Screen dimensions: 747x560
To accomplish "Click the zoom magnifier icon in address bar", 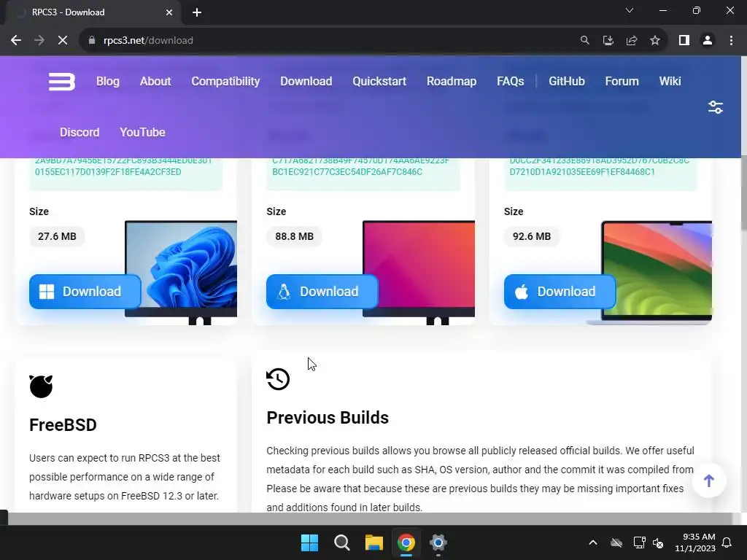I will 584,41.
